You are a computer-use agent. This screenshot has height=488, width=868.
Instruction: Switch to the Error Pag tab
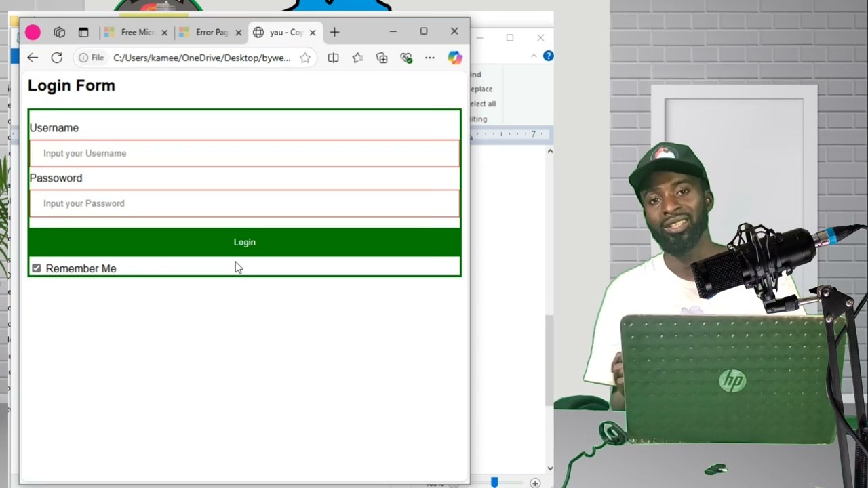(210, 32)
